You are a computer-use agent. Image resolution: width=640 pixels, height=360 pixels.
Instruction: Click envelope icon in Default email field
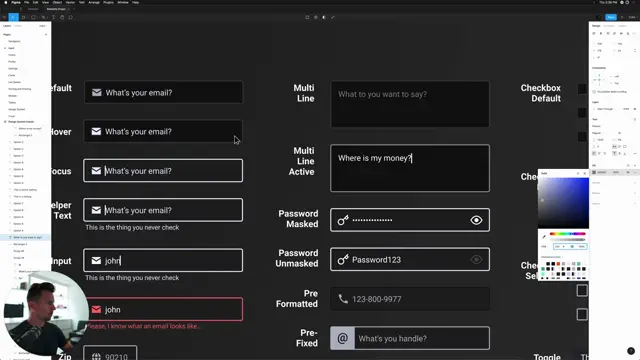pos(97,93)
